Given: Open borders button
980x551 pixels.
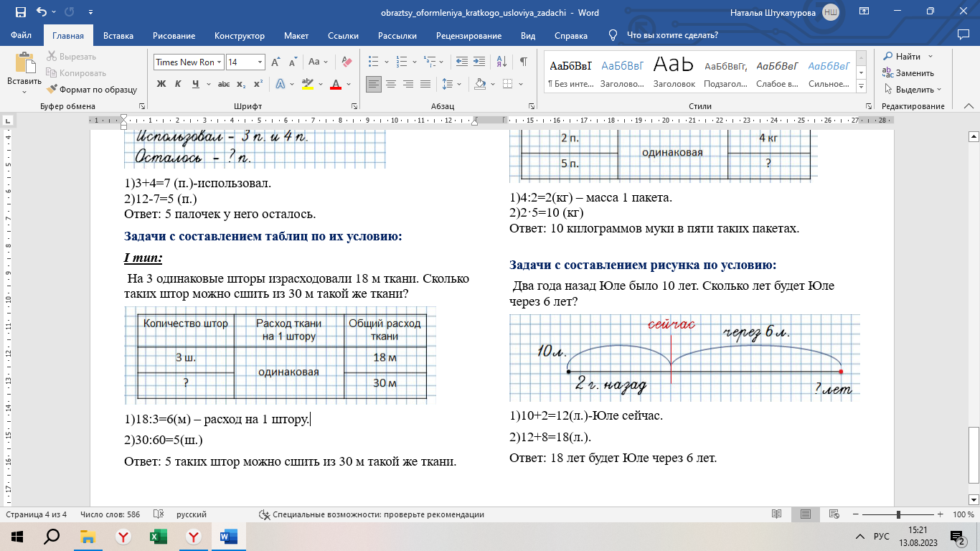Looking at the screenshot, I should [x=507, y=84].
